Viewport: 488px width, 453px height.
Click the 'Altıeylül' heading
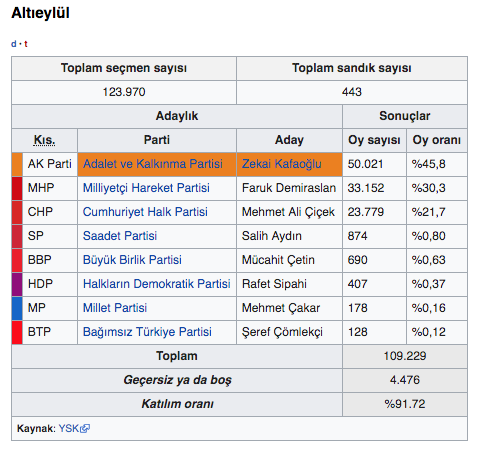point(40,13)
